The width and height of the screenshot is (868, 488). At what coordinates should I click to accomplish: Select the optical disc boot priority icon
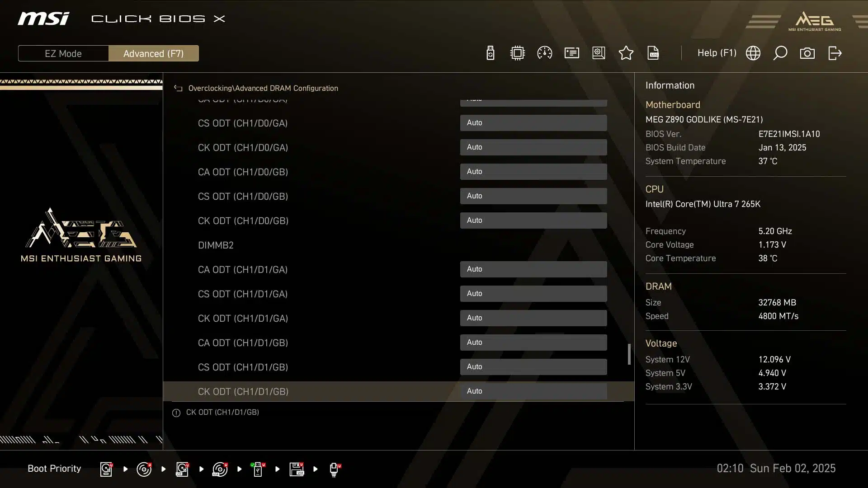144,469
